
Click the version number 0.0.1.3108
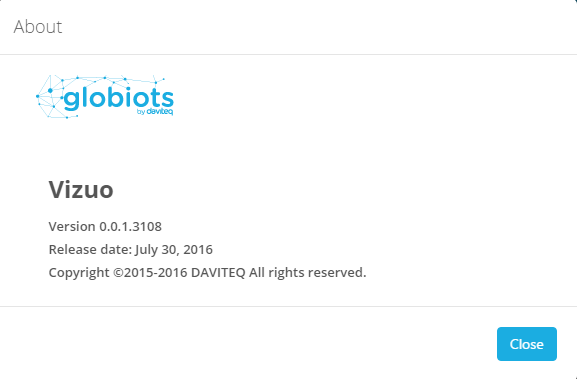point(131,227)
